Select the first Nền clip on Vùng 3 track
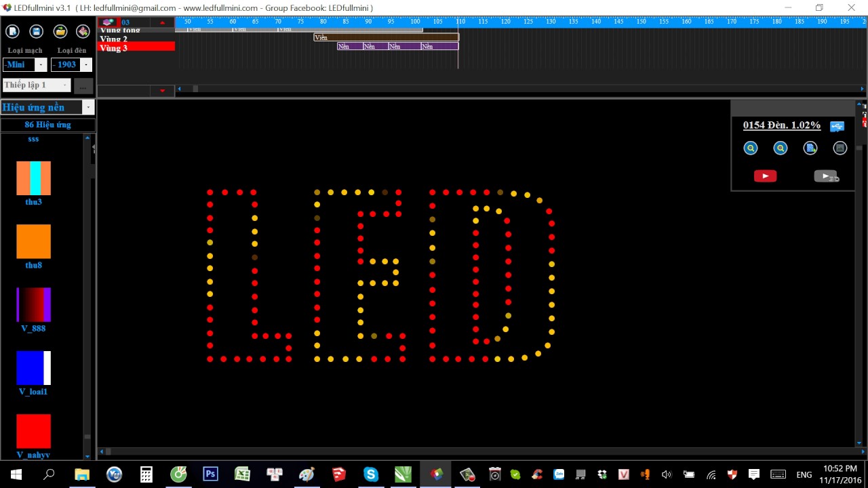 pos(350,46)
